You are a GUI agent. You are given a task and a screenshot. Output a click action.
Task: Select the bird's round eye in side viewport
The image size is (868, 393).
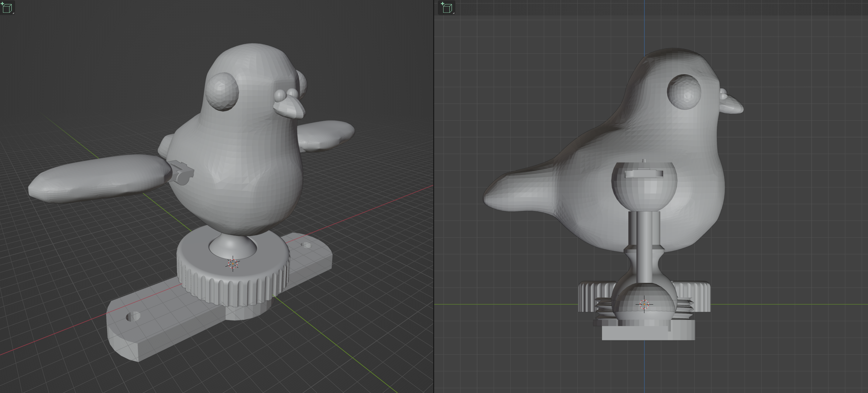684,92
